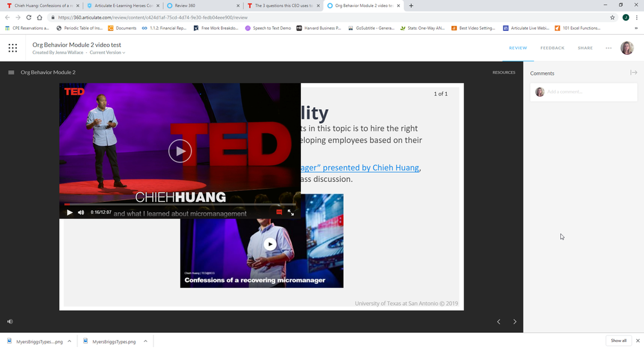Screen dimensions: 644x349
Task: Seek in the TED video progress bar
Action: [x=180, y=204]
